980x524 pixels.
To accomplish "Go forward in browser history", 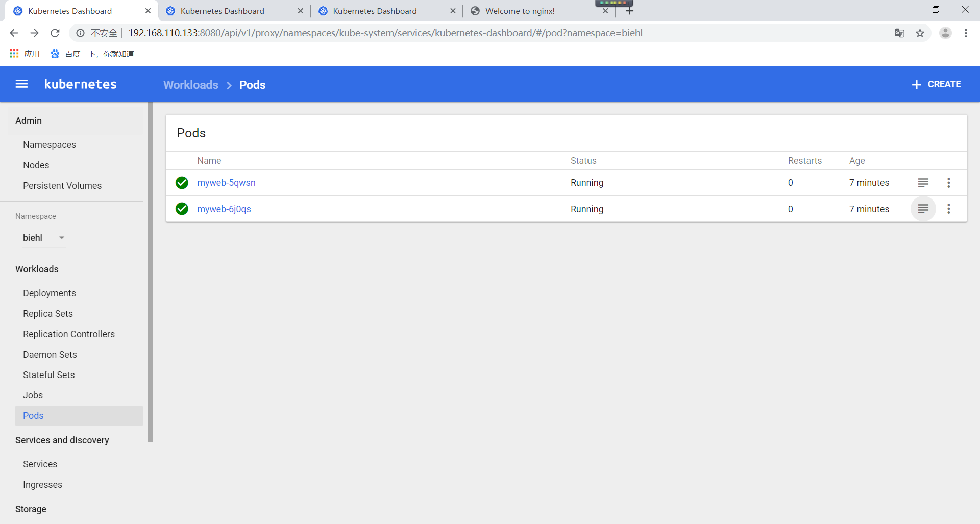I will point(34,33).
